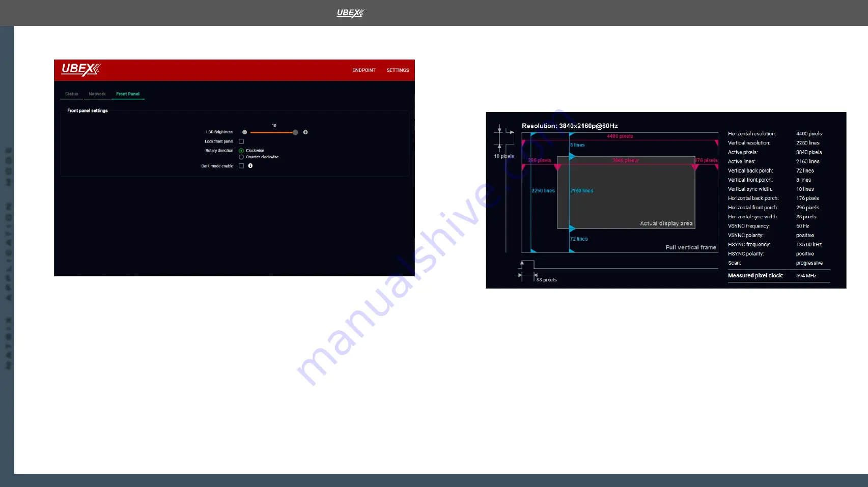Click the Horizontal front porch row value
Image resolution: width=868 pixels, height=487 pixels.
(807, 208)
